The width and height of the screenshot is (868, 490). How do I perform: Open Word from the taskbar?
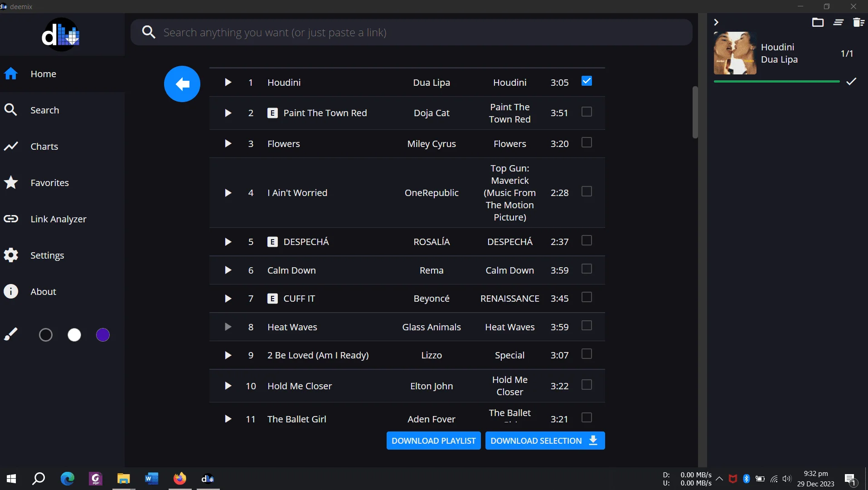coord(152,479)
